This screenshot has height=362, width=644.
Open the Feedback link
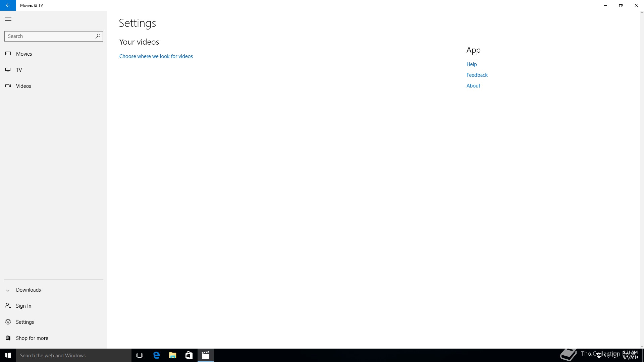[477, 75]
